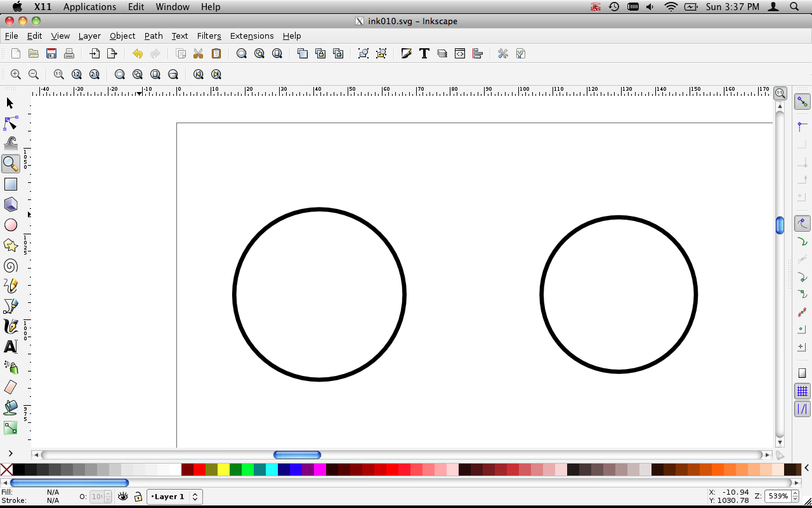The image size is (812, 508).
Task: Click the Open file folder icon
Action: click(34, 53)
